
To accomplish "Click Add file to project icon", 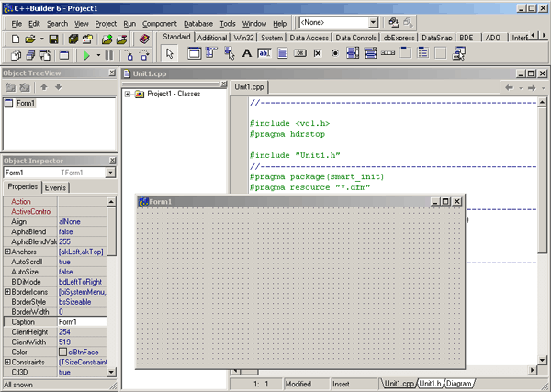I will [107, 39].
